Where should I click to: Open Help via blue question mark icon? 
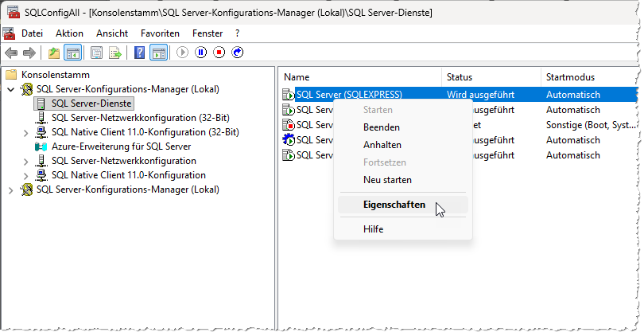[140, 53]
